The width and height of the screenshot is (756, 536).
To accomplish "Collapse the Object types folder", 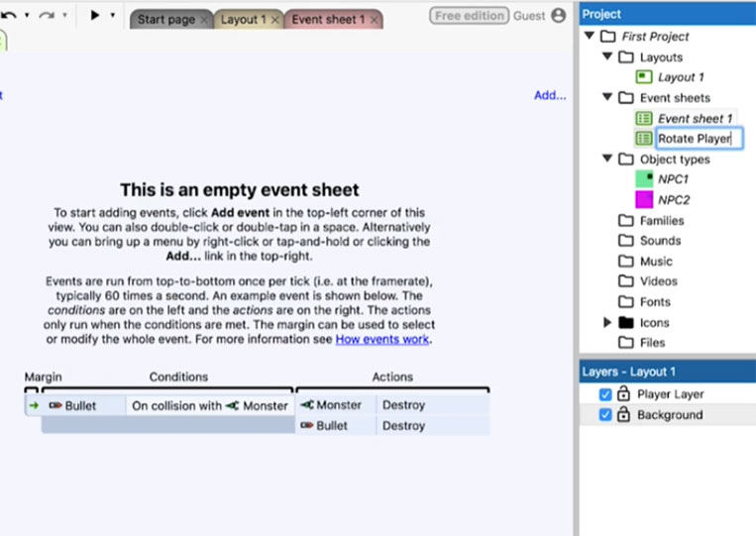I will [607, 159].
